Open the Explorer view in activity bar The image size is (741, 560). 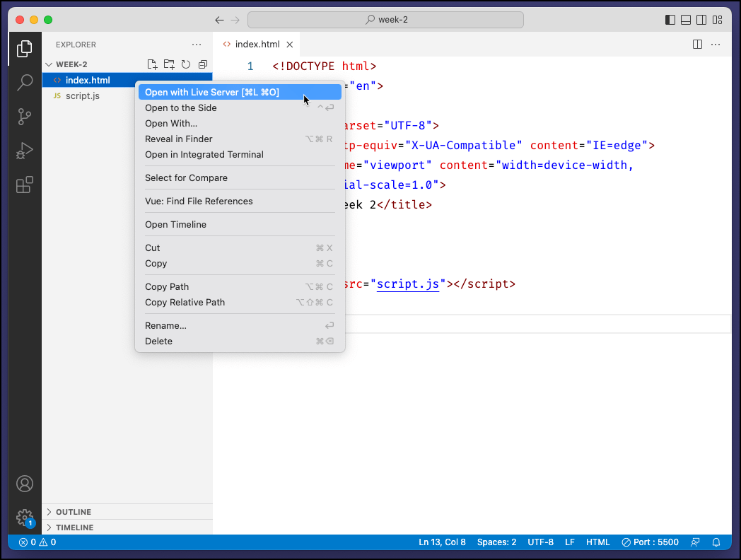(25, 49)
